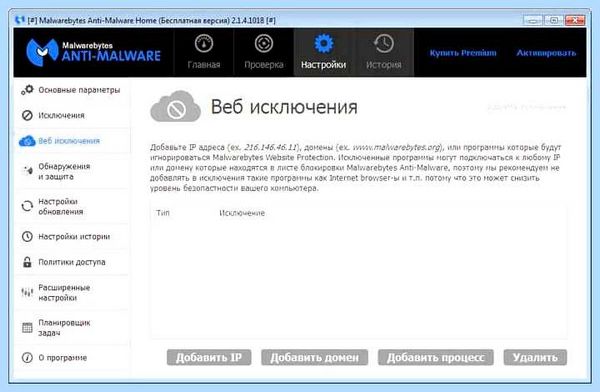
Task: Open Основные параметры settings section
Action: 72,90
